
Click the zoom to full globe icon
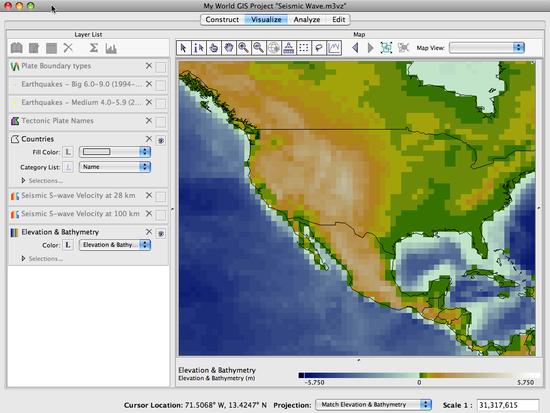click(274, 48)
